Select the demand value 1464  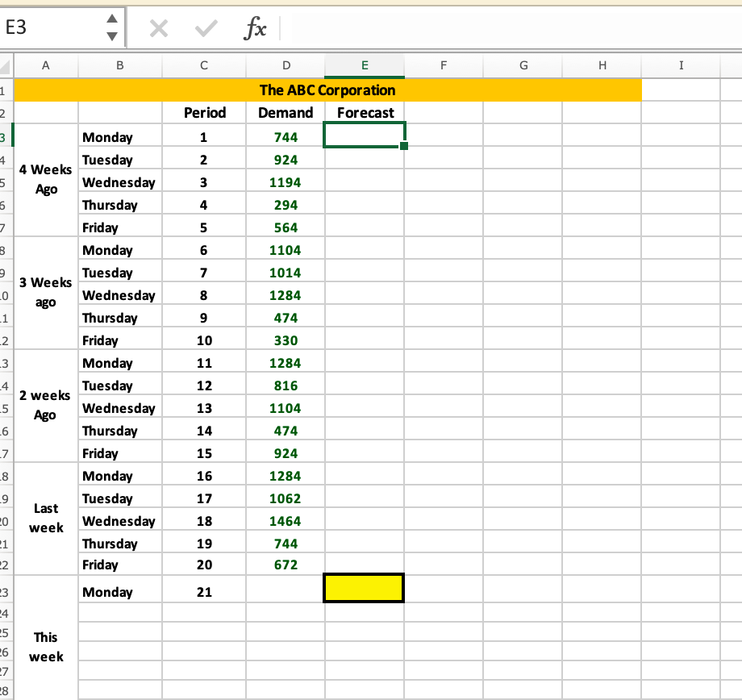[286, 519]
